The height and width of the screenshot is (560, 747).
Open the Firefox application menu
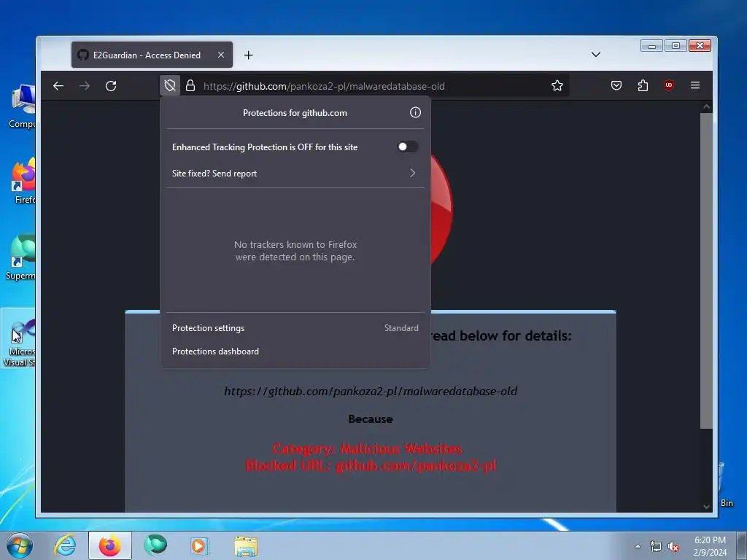[x=695, y=86]
